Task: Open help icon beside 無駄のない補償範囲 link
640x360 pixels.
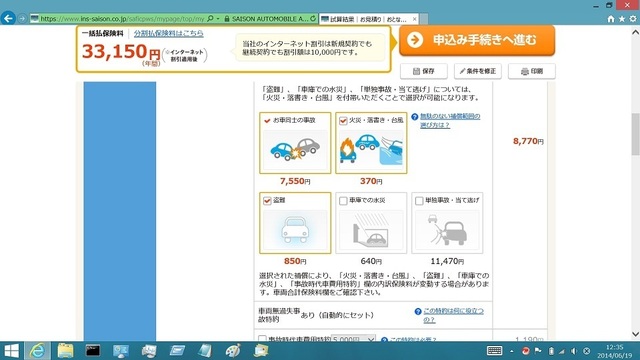Action: [x=415, y=117]
